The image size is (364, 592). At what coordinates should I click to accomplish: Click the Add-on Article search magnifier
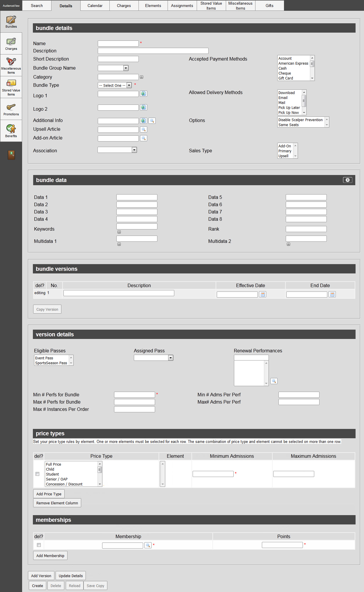pyautogui.click(x=143, y=138)
